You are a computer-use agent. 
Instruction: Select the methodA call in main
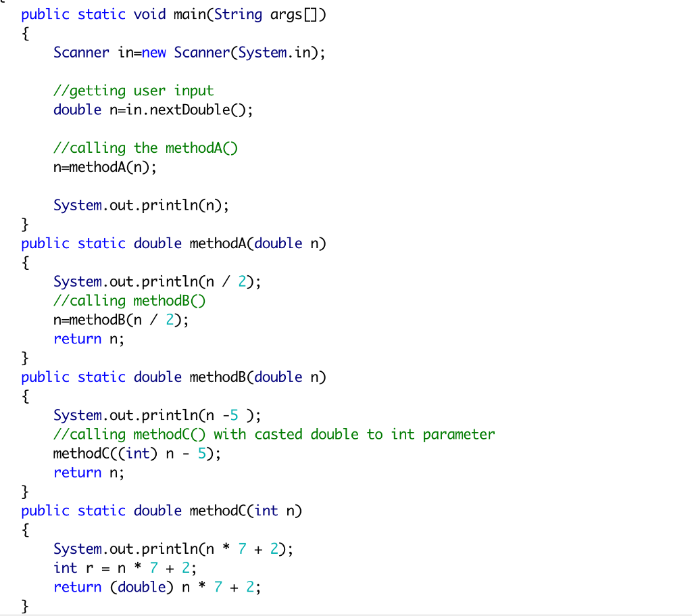coord(105,166)
